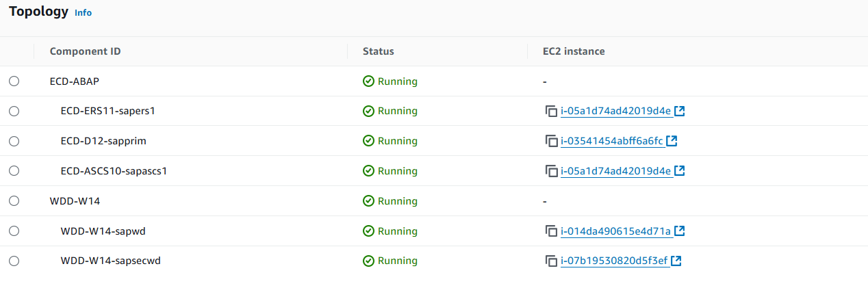Copy instance ID for WDD-W14-sapwd
Screen dimensions: 868x288
click(552, 231)
